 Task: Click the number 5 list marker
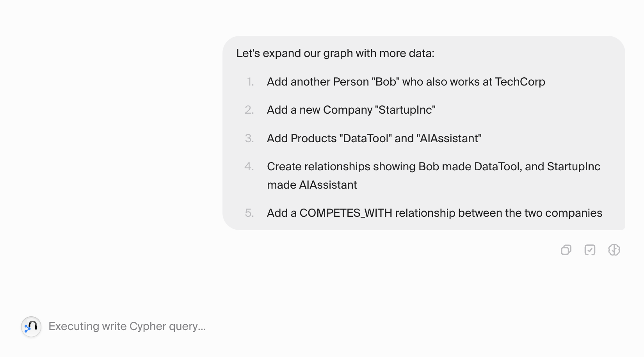click(x=249, y=213)
